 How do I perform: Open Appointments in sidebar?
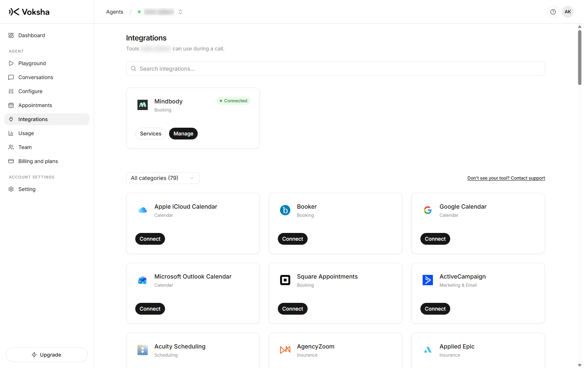coord(47,105)
